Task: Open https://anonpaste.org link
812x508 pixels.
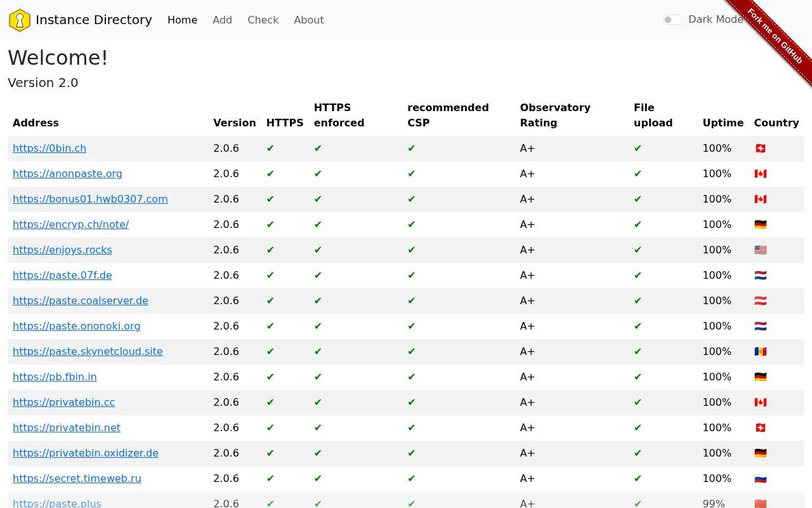Action: [x=67, y=173]
